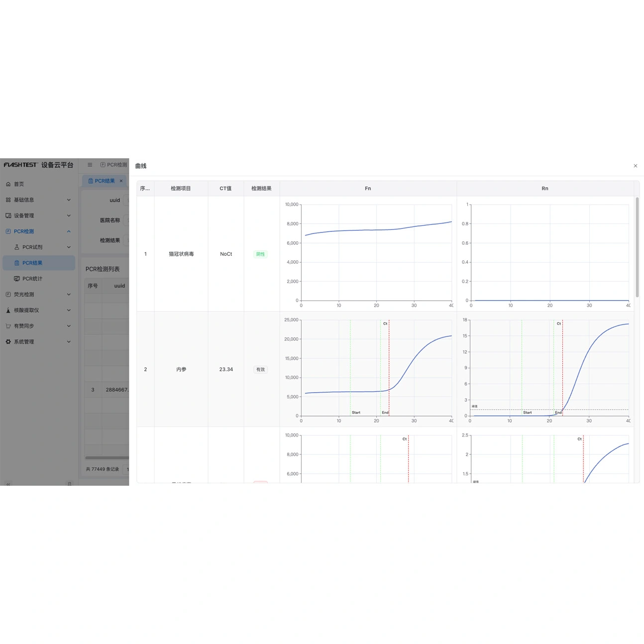
Task: Click the 阴性 negative result badge
Action: pyautogui.click(x=260, y=254)
